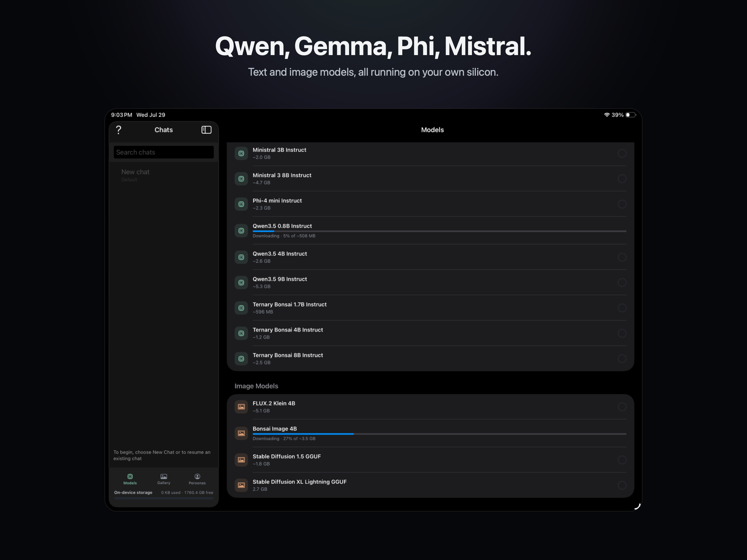Click the '~4.7 GB' size label

pyautogui.click(x=261, y=183)
